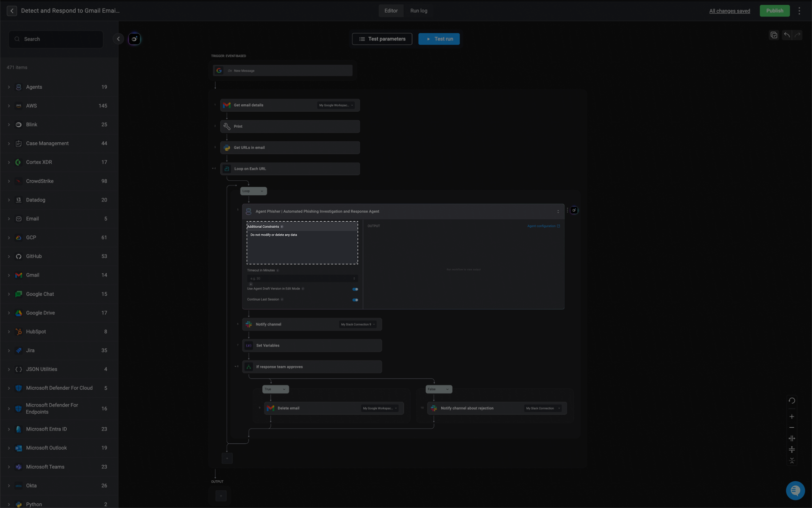
Task: Switch to the Editor tab
Action: point(391,11)
